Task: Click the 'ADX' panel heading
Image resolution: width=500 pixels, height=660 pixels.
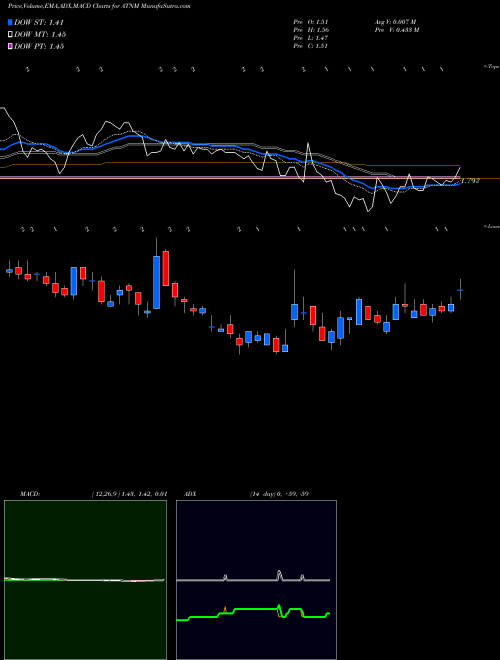Action: [x=191, y=494]
